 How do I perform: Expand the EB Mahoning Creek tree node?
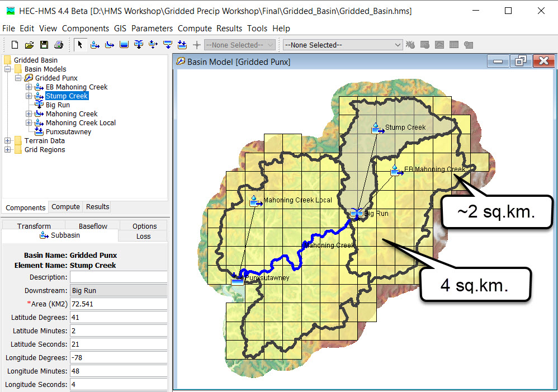point(29,87)
